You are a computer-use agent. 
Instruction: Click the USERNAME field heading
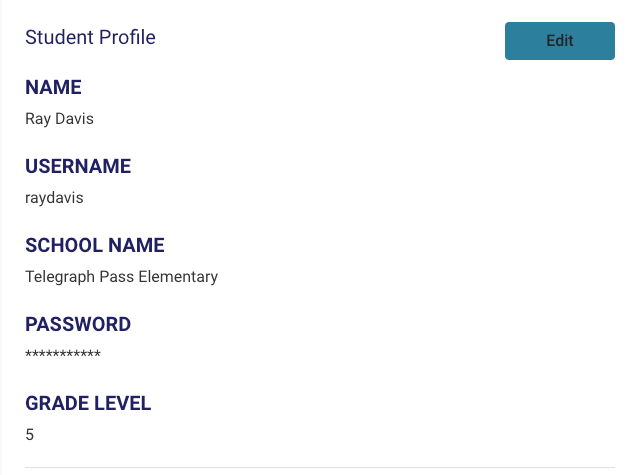click(78, 166)
